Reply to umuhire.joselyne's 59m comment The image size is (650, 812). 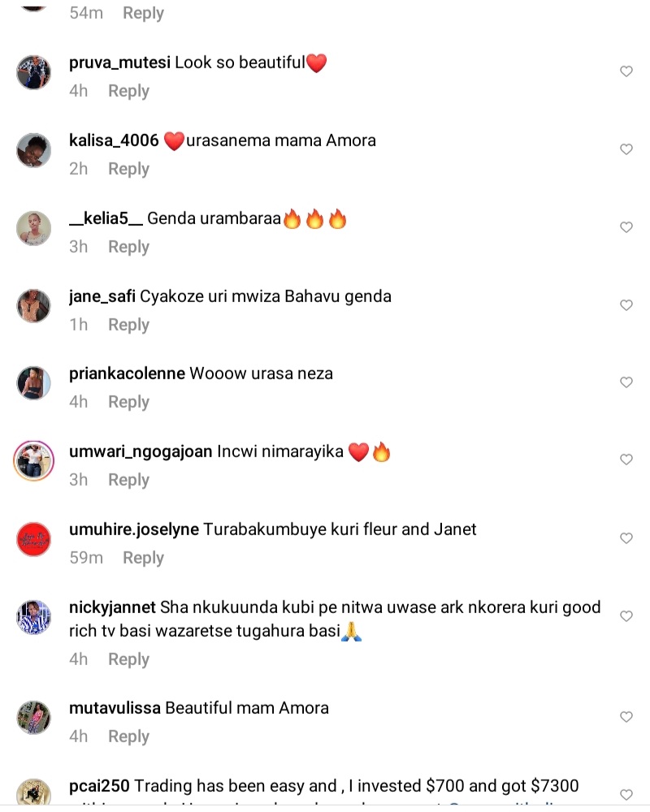tap(143, 559)
